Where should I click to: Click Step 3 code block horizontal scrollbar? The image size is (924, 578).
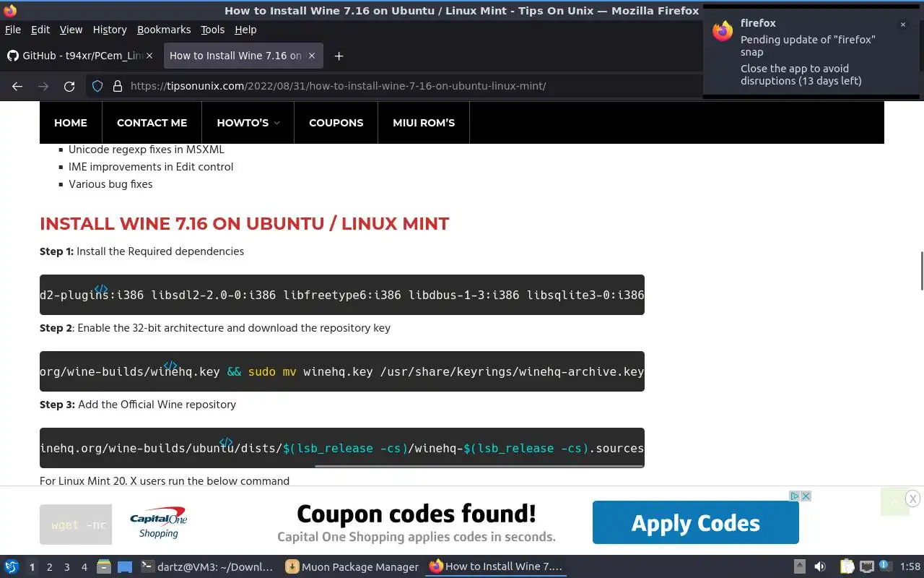(x=479, y=466)
